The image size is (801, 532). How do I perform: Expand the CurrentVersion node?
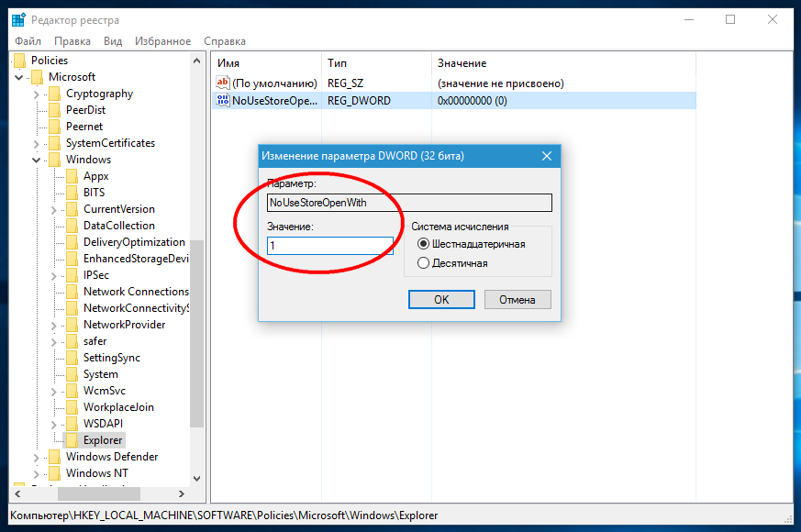(53, 210)
